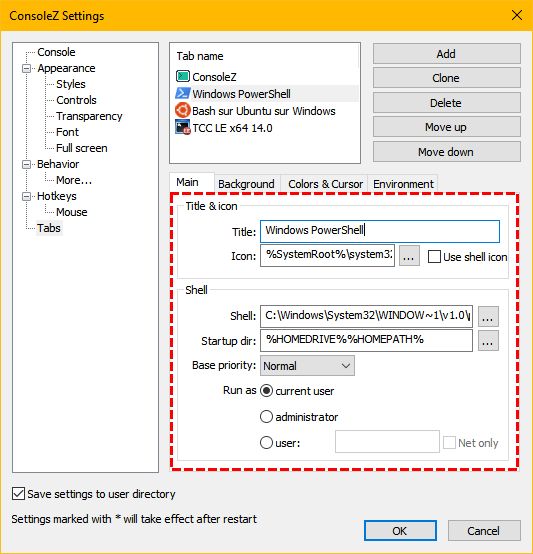Switch to the Main tab
The height and width of the screenshot is (554, 533).
[191, 182]
